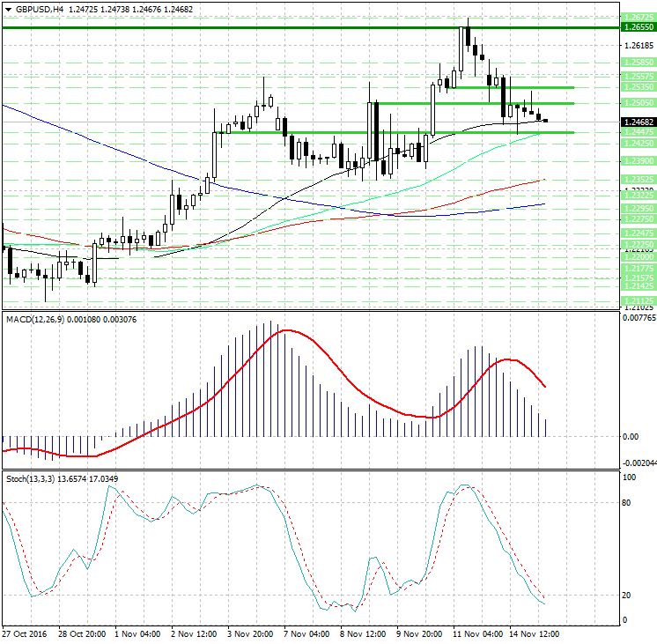
Task: Click the 1.24475 support level label
Action: tap(637, 132)
